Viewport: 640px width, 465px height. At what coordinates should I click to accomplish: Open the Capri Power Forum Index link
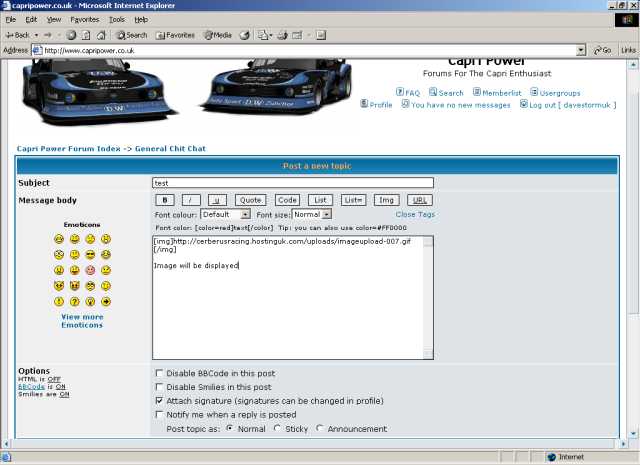[x=69, y=149]
